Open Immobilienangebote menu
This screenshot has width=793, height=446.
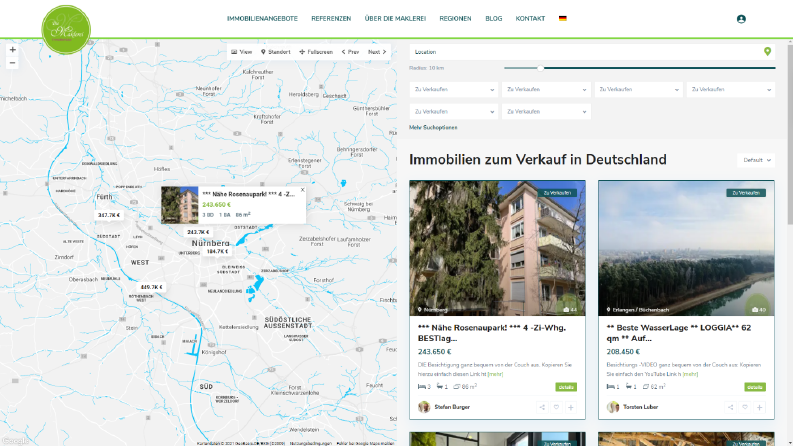(x=262, y=18)
